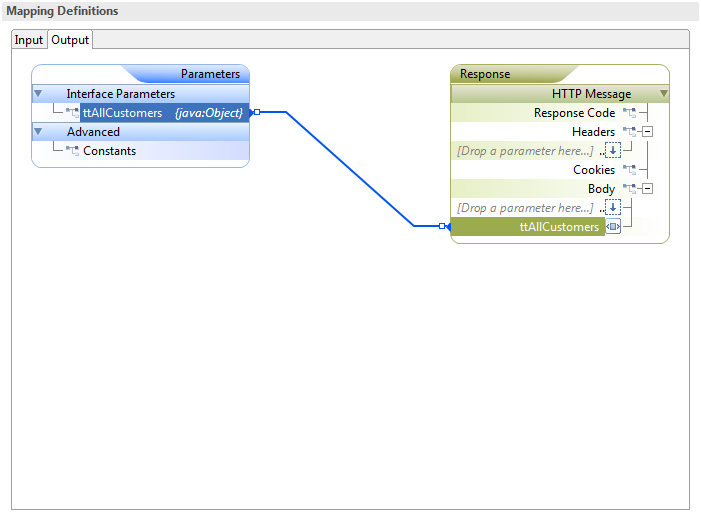Collapse the Interface Parameters section

click(x=38, y=94)
